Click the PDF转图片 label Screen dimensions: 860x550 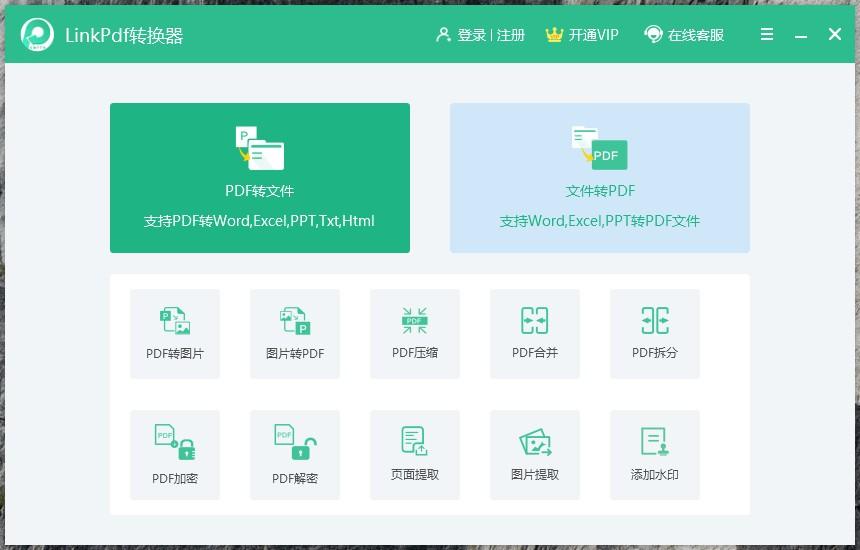point(175,354)
